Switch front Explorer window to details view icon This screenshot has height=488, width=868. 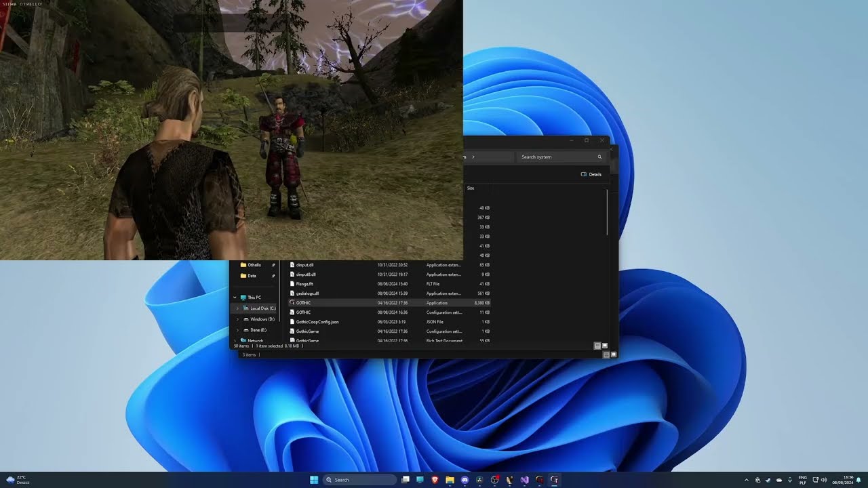click(x=597, y=346)
